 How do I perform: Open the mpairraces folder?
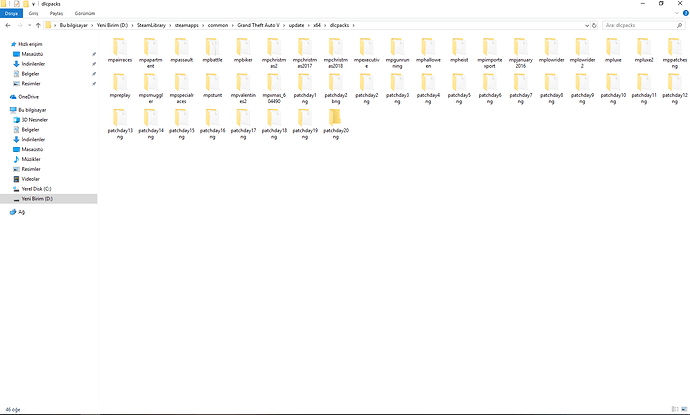120,51
